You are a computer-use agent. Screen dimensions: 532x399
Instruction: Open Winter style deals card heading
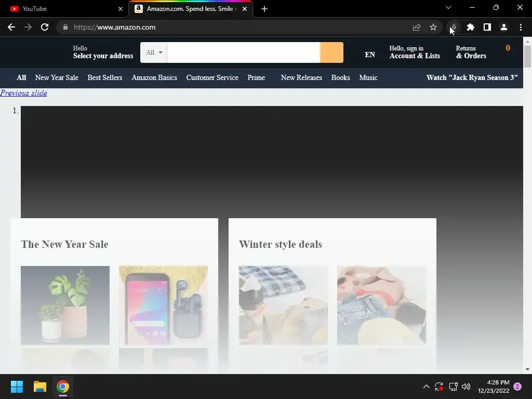281,244
